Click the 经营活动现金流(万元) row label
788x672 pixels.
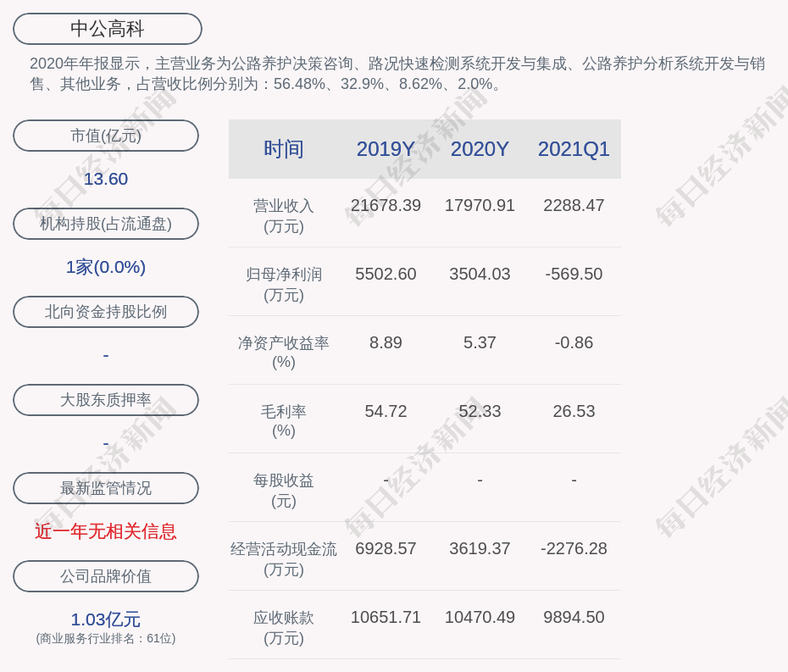[284, 559]
